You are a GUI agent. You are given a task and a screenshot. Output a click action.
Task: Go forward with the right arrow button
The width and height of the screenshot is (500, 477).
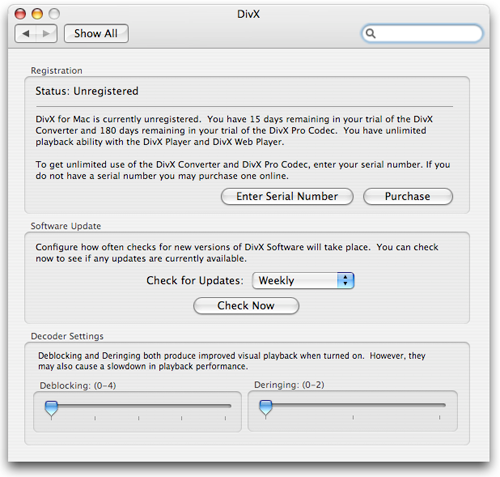pos(46,33)
